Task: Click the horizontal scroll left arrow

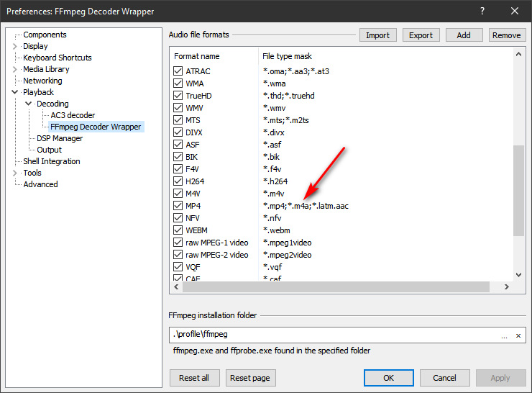Action: (176, 286)
